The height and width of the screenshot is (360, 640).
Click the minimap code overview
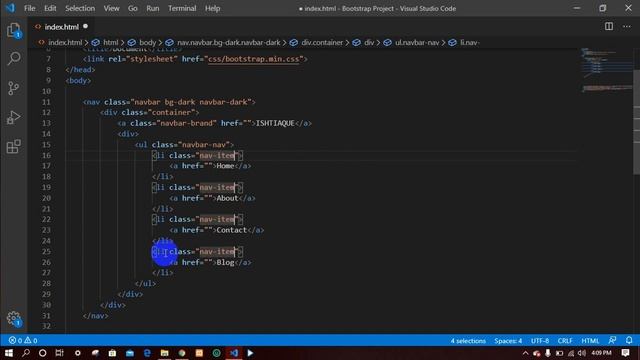click(607, 71)
